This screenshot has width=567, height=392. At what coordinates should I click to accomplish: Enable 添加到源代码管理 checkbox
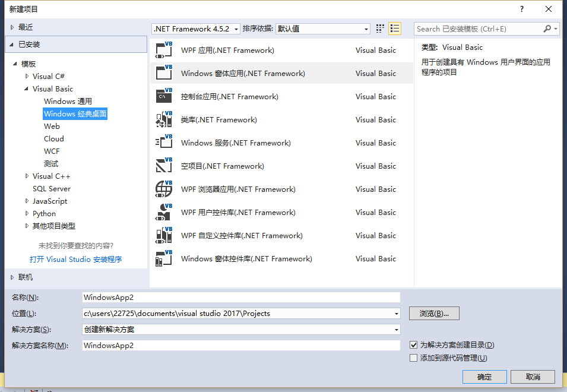(x=414, y=358)
